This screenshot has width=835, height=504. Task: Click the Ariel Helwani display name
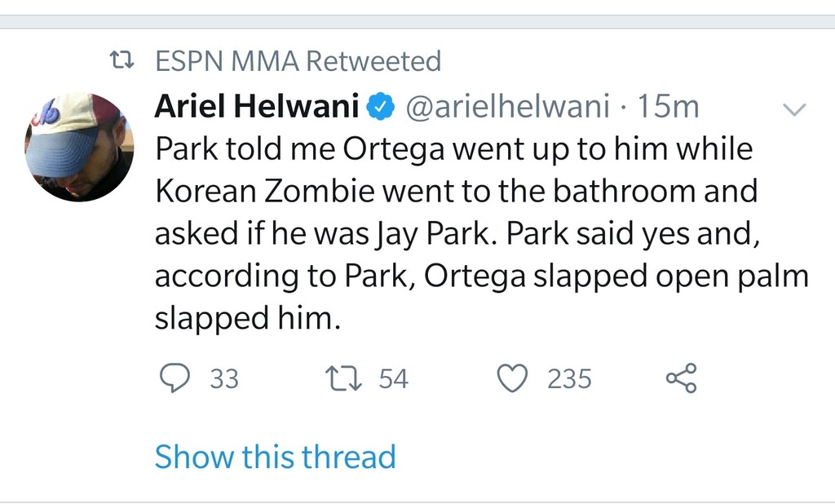click(257, 106)
